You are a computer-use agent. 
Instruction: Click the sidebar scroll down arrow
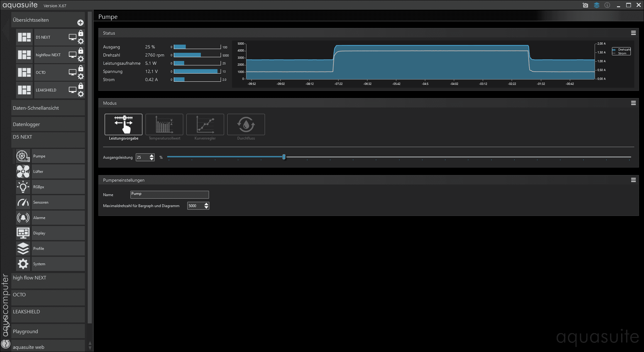[x=90, y=348]
